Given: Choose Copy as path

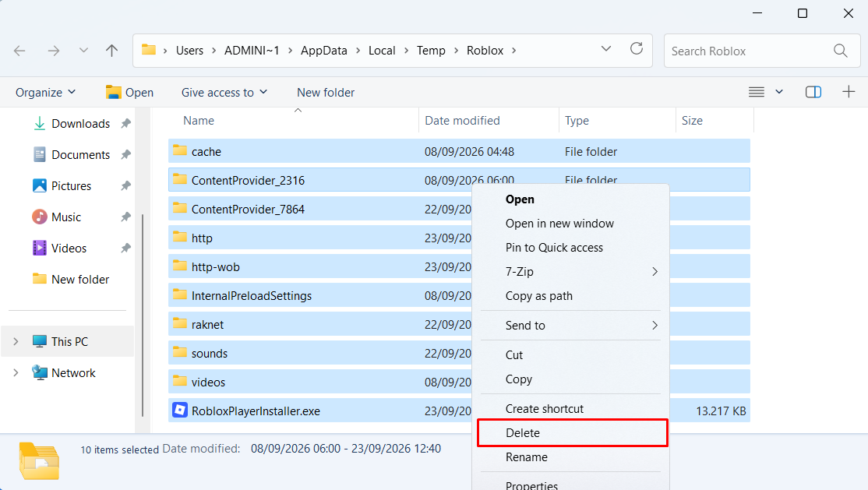Looking at the screenshot, I should pyautogui.click(x=538, y=296).
